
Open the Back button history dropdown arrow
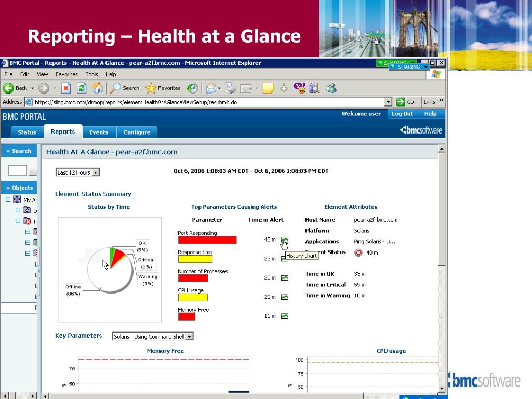33,88
